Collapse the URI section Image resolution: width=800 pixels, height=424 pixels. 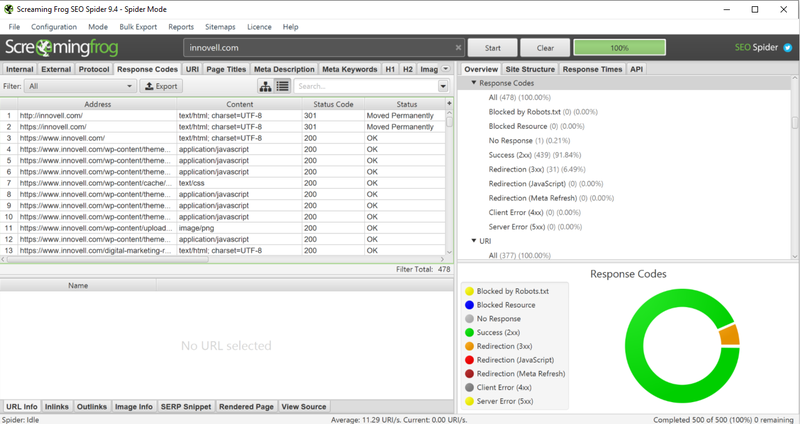pos(473,241)
